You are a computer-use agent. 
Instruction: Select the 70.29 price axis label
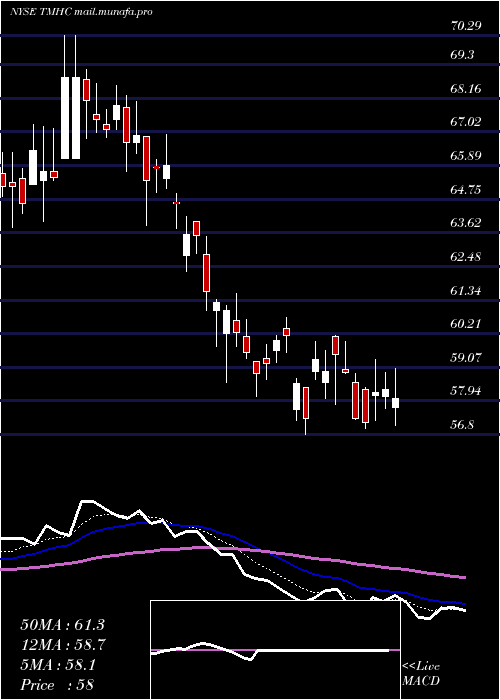coord(466,26)
